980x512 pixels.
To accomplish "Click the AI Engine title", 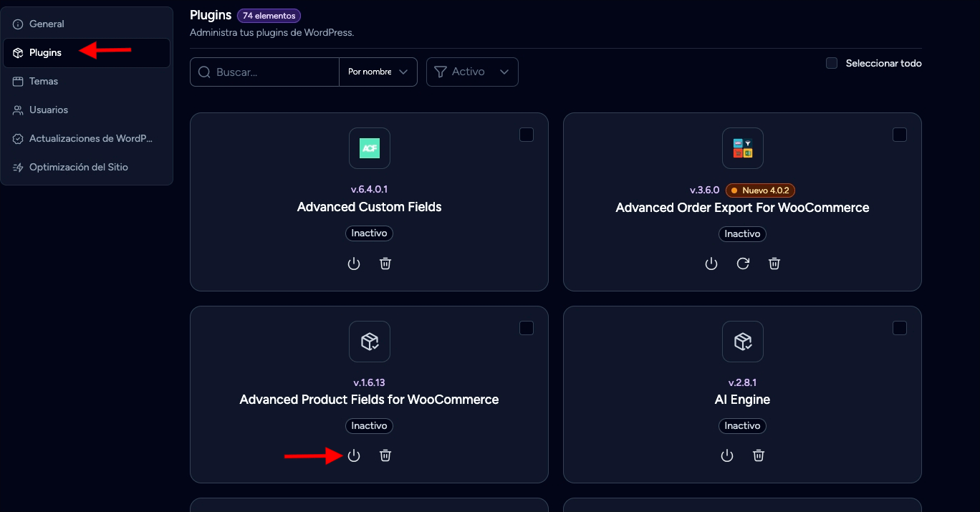I will 743,400.
